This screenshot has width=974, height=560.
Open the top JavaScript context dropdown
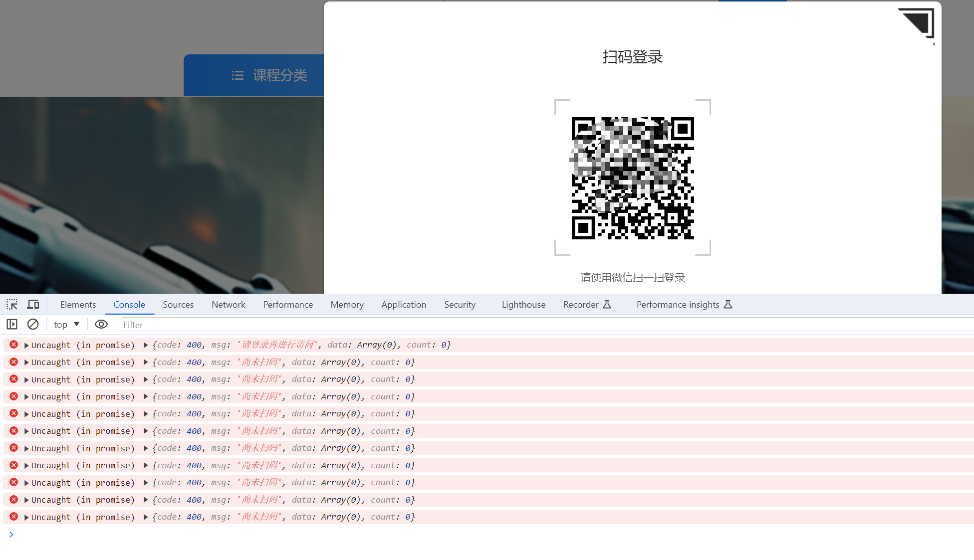point(67,324)
